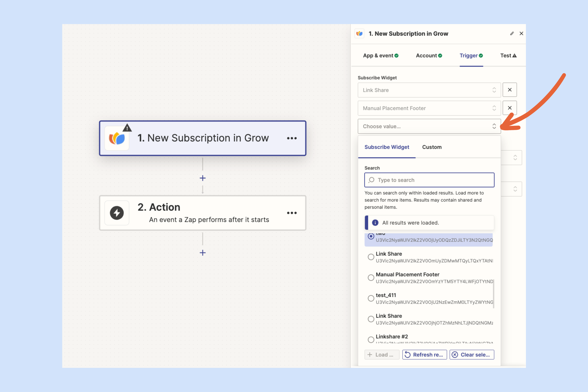Remove the Link Share widget entry
The height and width of the screenshot is (392, 588).
click(510, 90)
